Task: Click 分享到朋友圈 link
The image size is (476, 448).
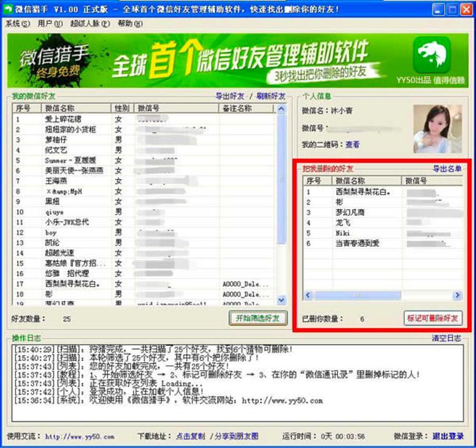Action: (237, 436)
